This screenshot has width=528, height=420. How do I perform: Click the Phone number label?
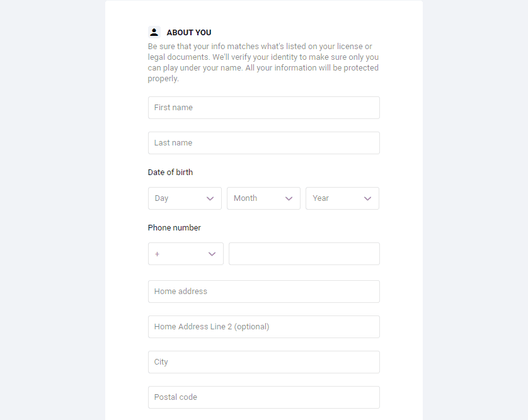point(174,228)
